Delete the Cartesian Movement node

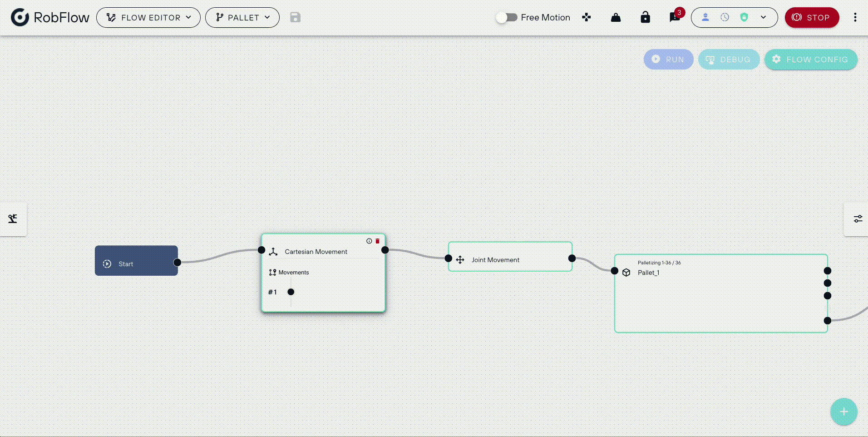377,241
